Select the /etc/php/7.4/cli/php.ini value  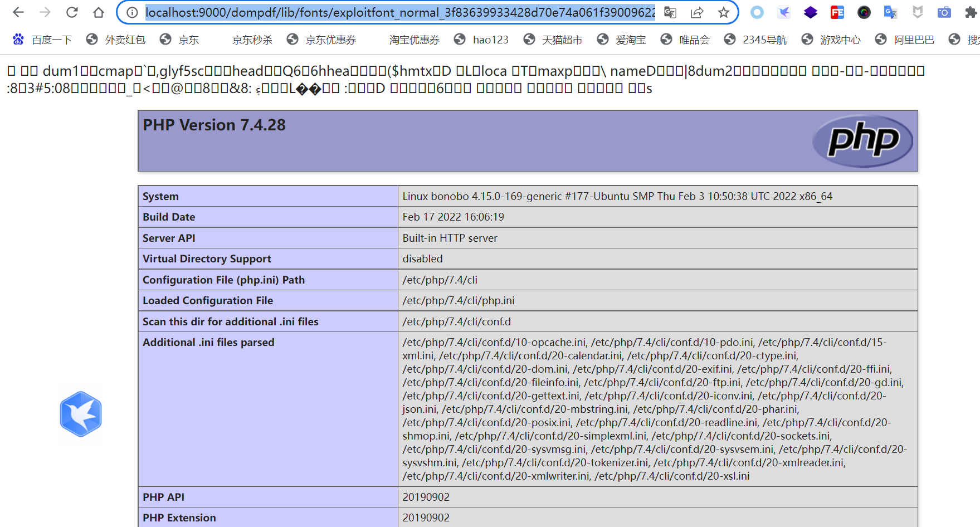pos(459,300)
